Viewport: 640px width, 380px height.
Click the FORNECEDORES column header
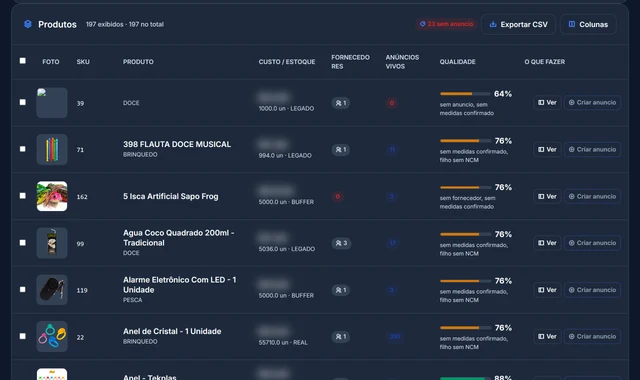(x=351, y=62)
